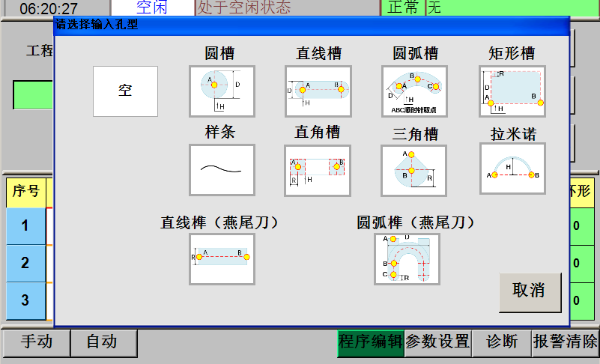
Task: Select the 直角槽 right-angle slot icon
Action: click(x=318, y=170)
